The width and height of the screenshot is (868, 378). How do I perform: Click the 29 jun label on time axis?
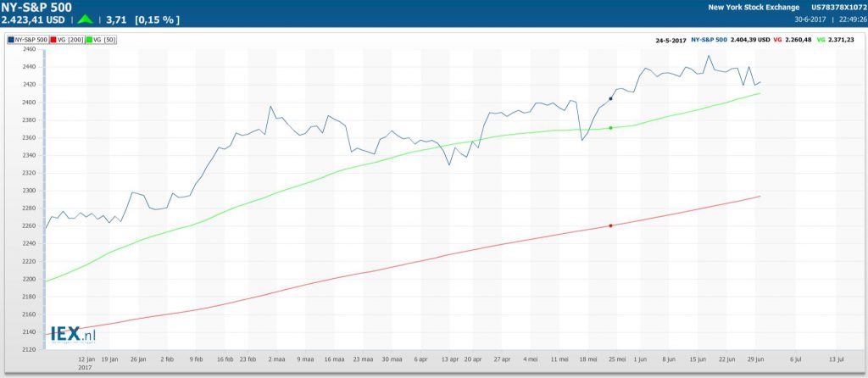point(755,359)
